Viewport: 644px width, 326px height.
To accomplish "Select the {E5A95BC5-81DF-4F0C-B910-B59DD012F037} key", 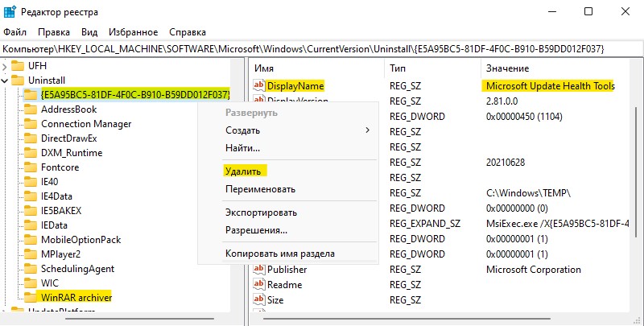I will [135, 94].
